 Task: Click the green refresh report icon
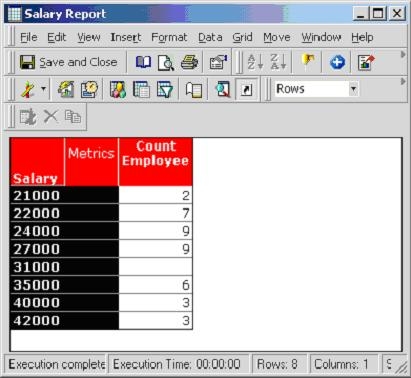[66, 89]
